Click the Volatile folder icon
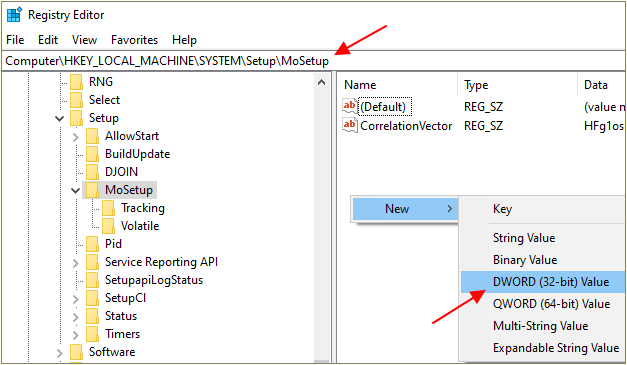This screenshot has width=627, height=365. tap(108, 226)
